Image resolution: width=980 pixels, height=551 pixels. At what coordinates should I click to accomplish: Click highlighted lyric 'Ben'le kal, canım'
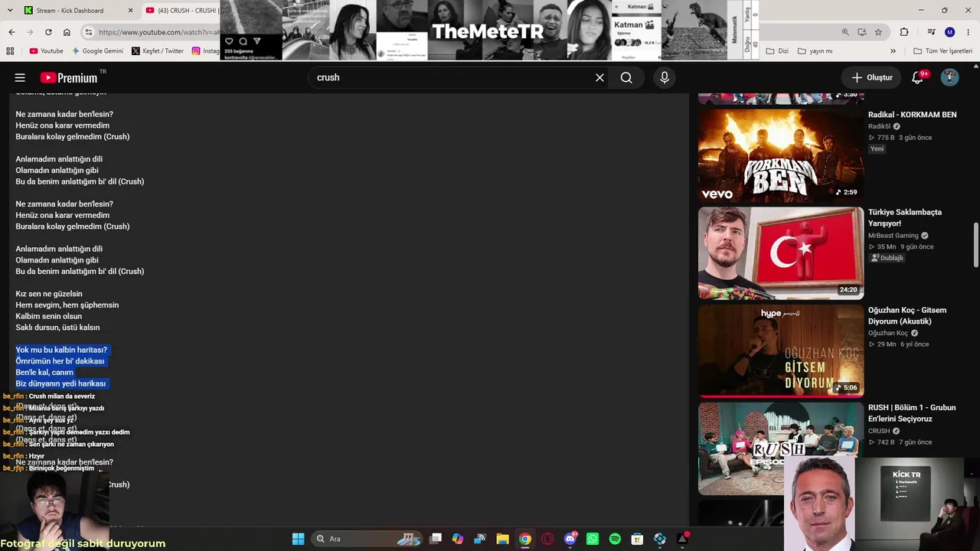44,372
